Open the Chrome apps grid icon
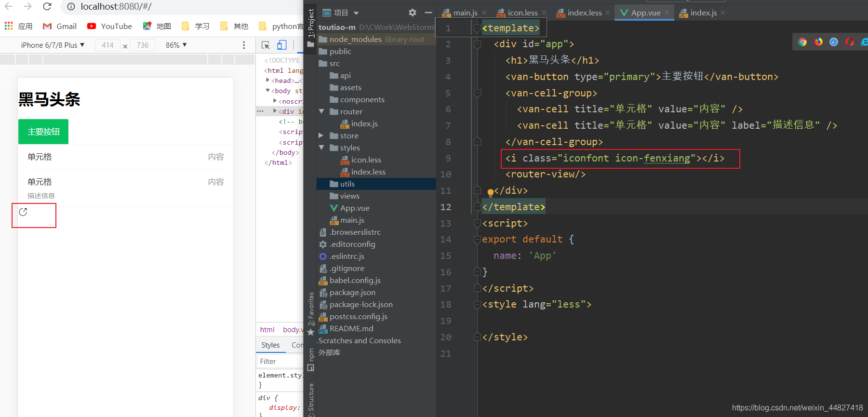Screen dimensions: 868x417 [x=9, y=26]
